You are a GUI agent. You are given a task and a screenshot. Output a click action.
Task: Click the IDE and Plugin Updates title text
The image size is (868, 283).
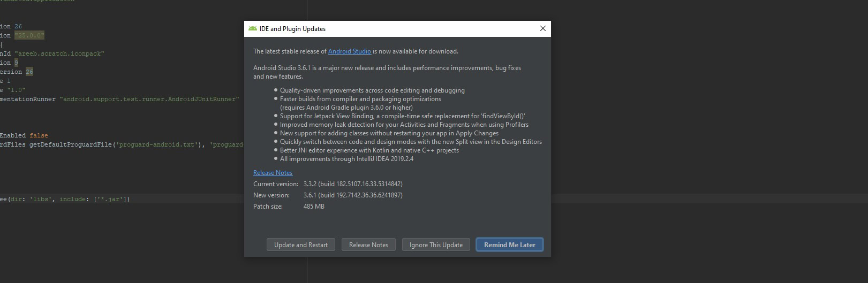(292, 29)
